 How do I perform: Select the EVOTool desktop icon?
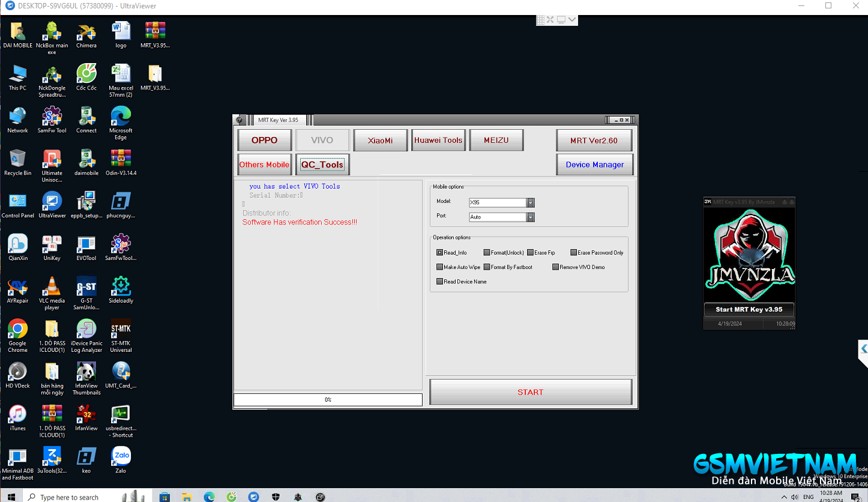(86, 248)
